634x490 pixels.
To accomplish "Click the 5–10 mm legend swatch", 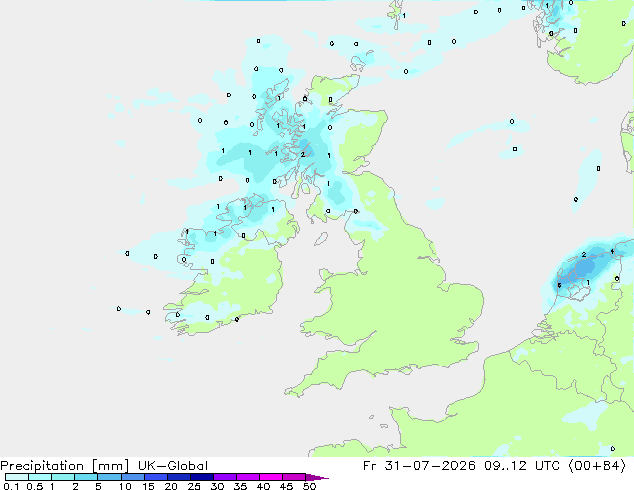I will tap(109, 477).
